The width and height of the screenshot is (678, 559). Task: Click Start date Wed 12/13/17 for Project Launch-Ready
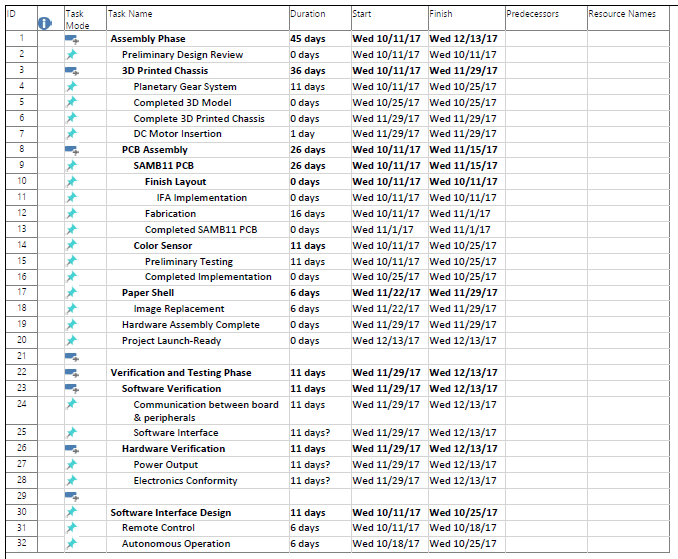click(x=390, y=341)
